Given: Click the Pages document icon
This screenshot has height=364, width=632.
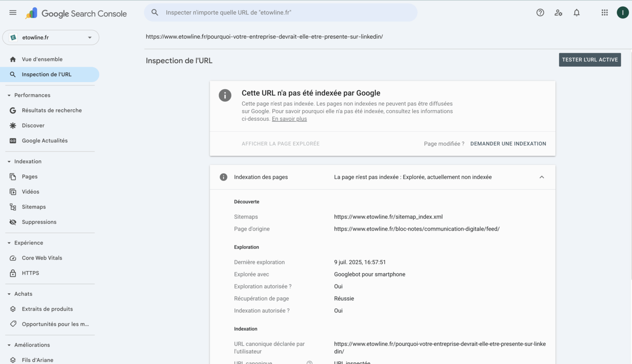Looking at the screenshot, I should click(x=13, y=177).
